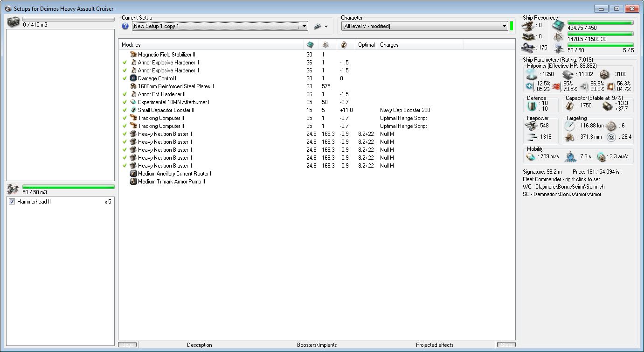This screenshot has height=352, width=644.
Task: Click the Medium Ancillary Current Router II icon
Action: 133,174
